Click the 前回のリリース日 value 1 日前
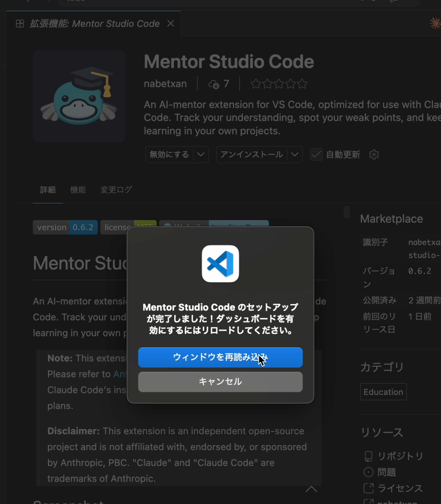 coord(420,316)
